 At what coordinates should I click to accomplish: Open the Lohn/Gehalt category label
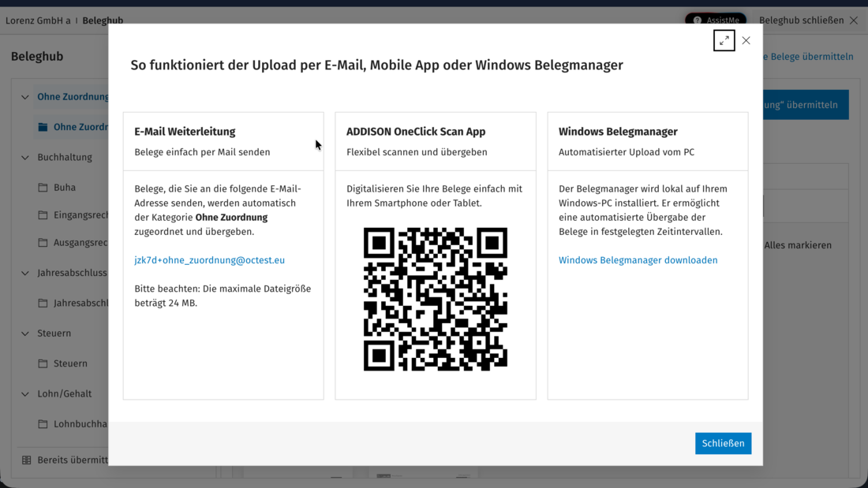pyautogui.click(x=64, y=394)
